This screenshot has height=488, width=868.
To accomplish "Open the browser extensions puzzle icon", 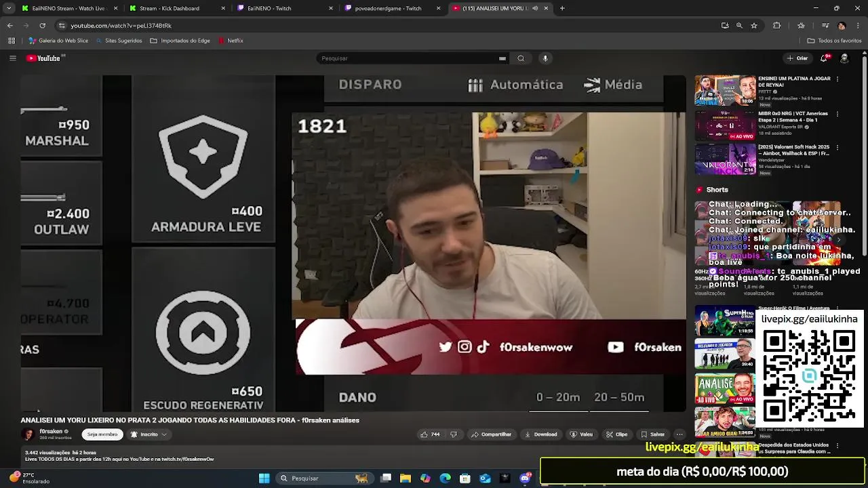I will 777,26.
